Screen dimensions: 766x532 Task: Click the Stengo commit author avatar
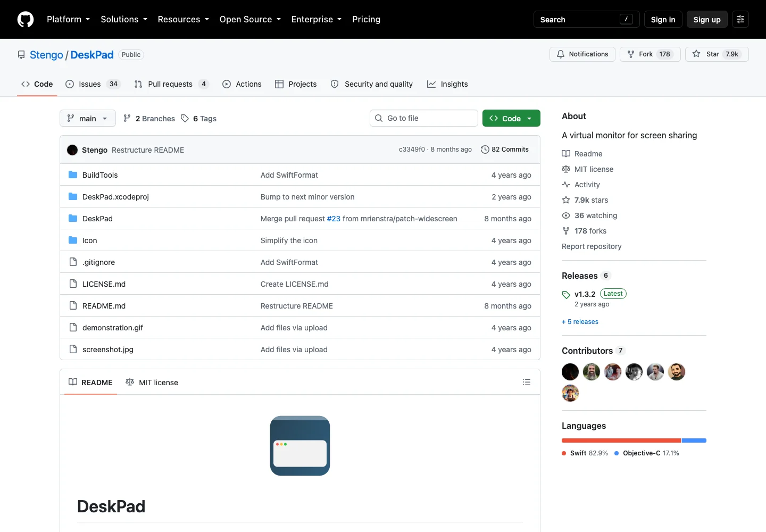tap(72, 150)
